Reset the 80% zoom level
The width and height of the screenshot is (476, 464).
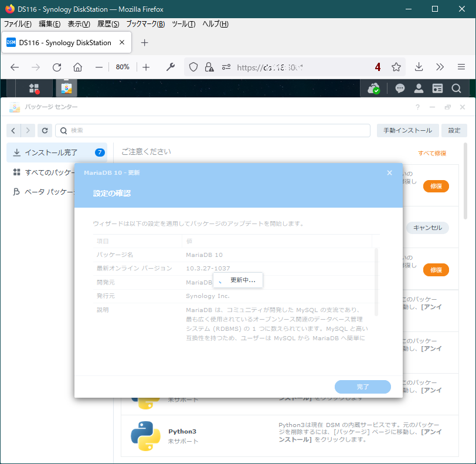[123, 67]
